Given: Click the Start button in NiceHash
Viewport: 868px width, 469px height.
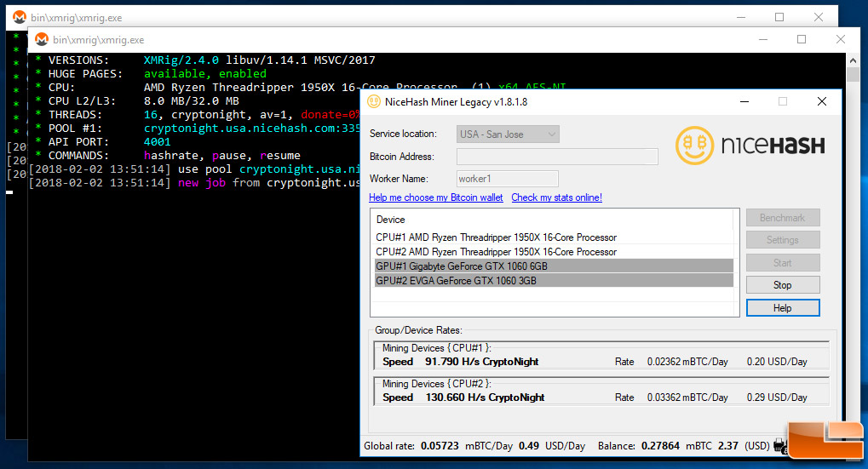Looking at the screenshot, I should click(783, 263).
